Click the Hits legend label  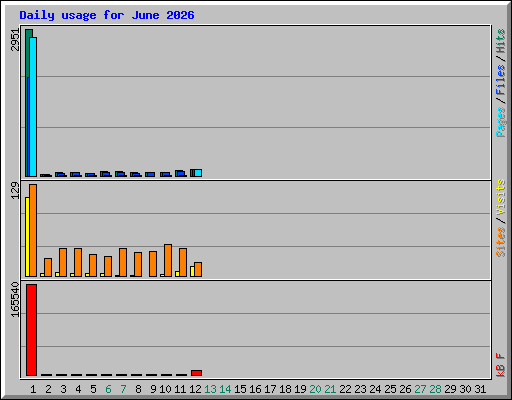(501, 41)
